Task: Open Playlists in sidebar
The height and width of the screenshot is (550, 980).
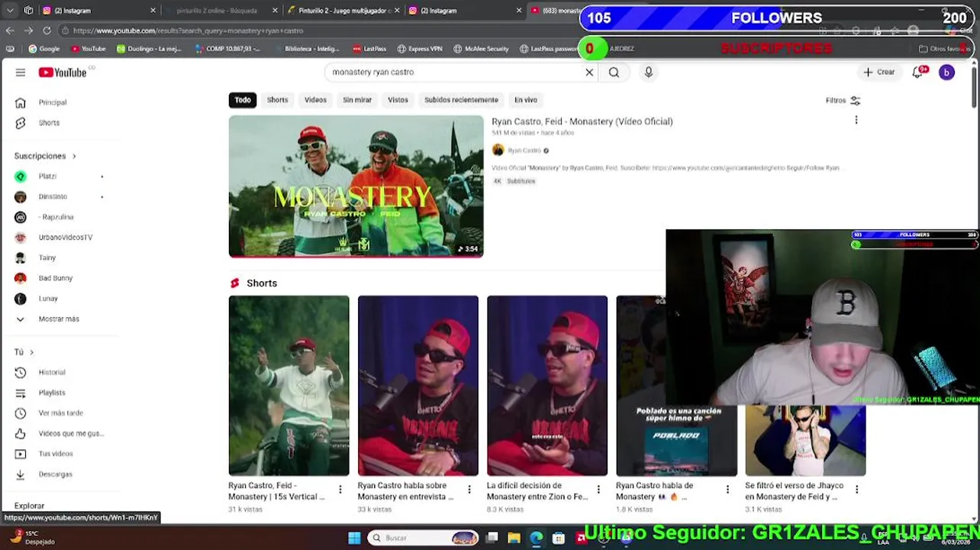Action: pos(52,393)
